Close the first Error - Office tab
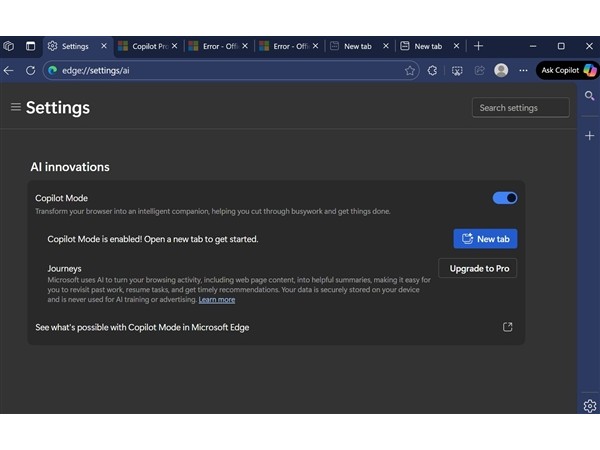 (245, 46)
